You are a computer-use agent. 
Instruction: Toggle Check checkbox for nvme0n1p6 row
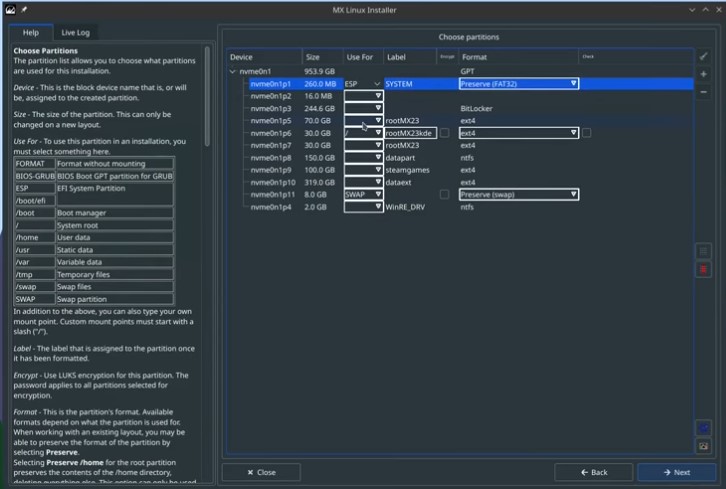point(587,133)
